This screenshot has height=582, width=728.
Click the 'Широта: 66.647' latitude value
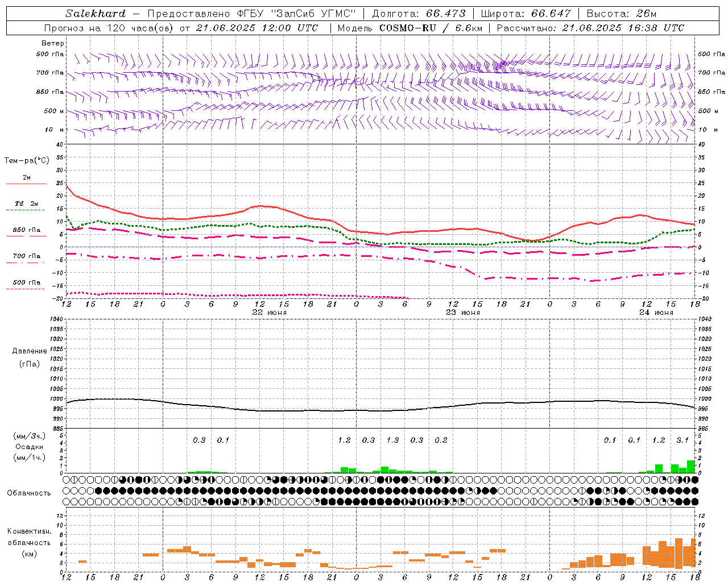coord(526,14)
